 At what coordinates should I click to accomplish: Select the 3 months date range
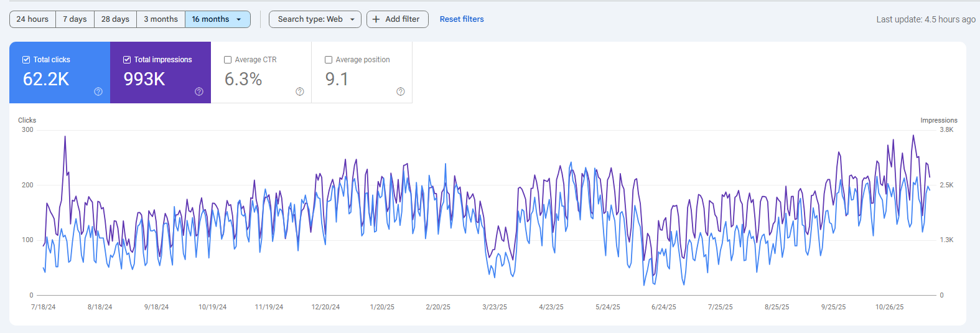[x=161, y=19]
